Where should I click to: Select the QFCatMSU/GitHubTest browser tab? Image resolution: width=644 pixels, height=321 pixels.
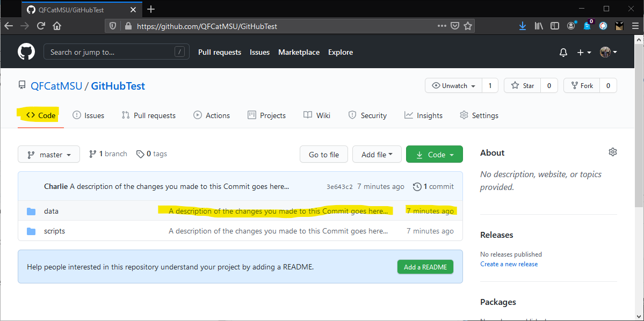coord(81,9)
